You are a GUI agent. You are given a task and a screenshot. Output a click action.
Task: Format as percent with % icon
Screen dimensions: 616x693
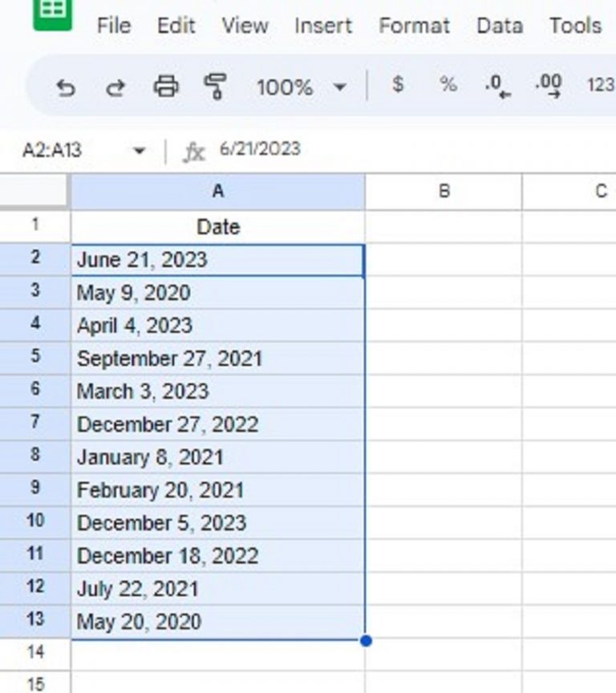pyautogui.click(x=448, y=84)
